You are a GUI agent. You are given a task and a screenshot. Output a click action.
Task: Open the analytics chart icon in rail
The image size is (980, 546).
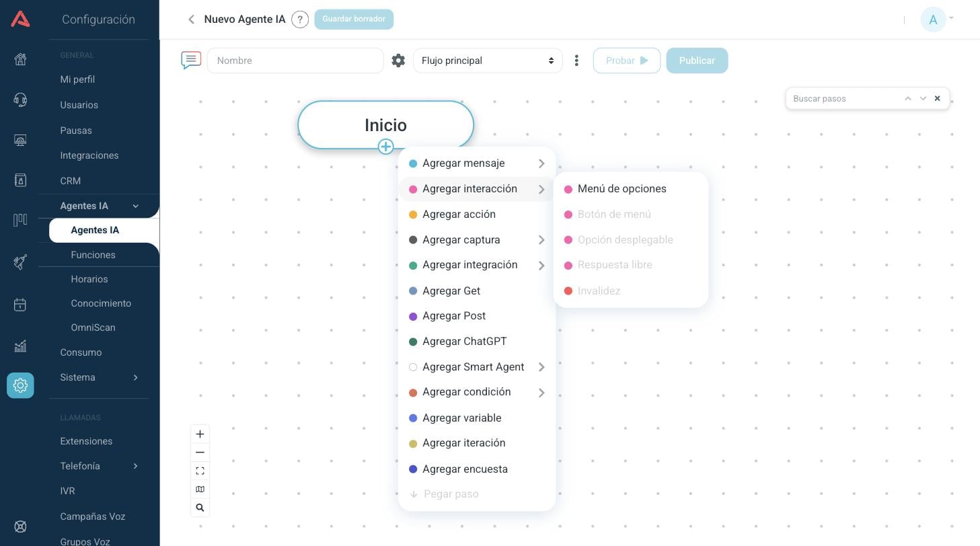(20, 346)
